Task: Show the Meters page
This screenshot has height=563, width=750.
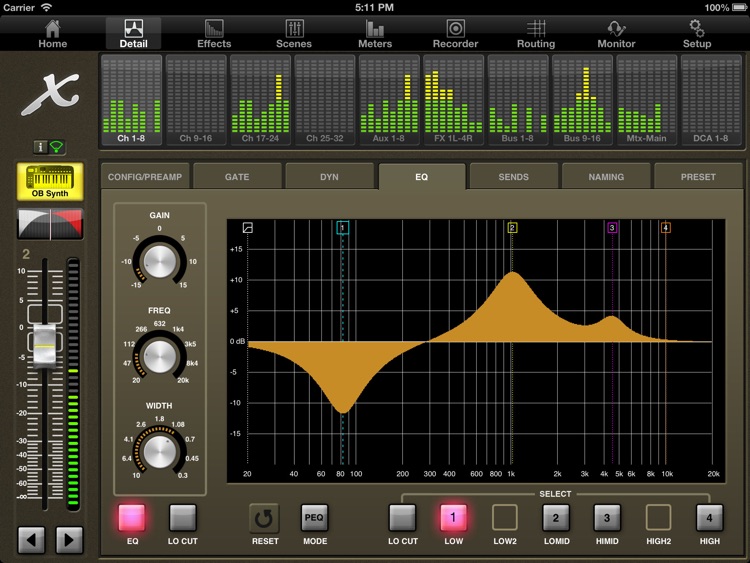Action: pyautogui.click(x=375, y=33)
